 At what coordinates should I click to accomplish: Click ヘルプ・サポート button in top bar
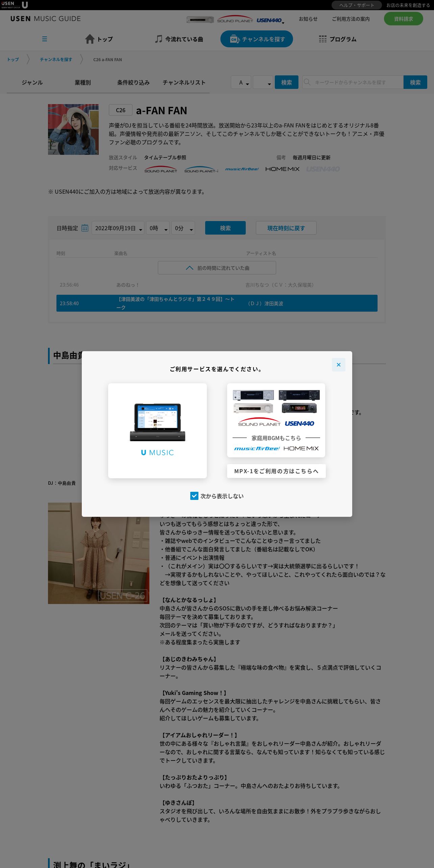click(x=357, y=5)
